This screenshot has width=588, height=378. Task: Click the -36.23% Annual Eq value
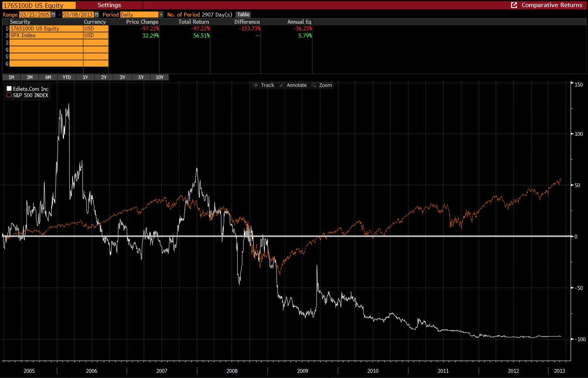tap(303, 29)
